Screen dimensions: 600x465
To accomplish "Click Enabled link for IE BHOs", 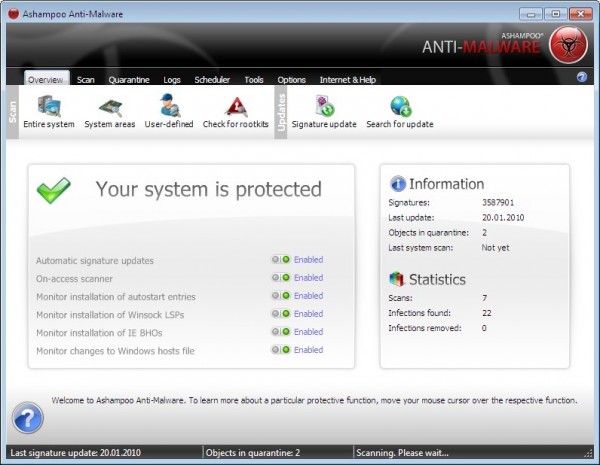I will click(308, 331).
